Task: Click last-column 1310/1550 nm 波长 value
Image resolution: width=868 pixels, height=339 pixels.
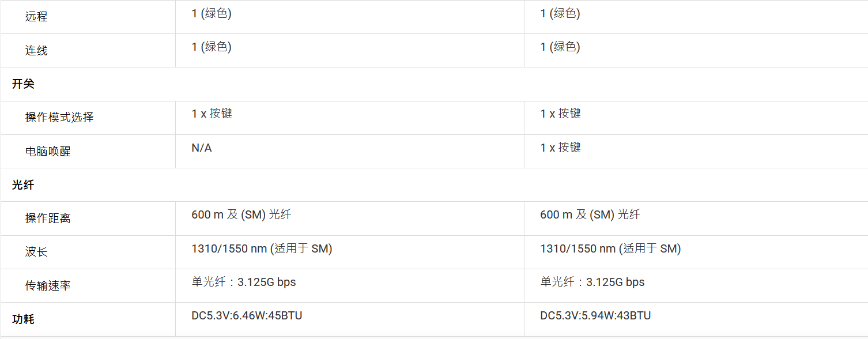Action: (610, 248)
